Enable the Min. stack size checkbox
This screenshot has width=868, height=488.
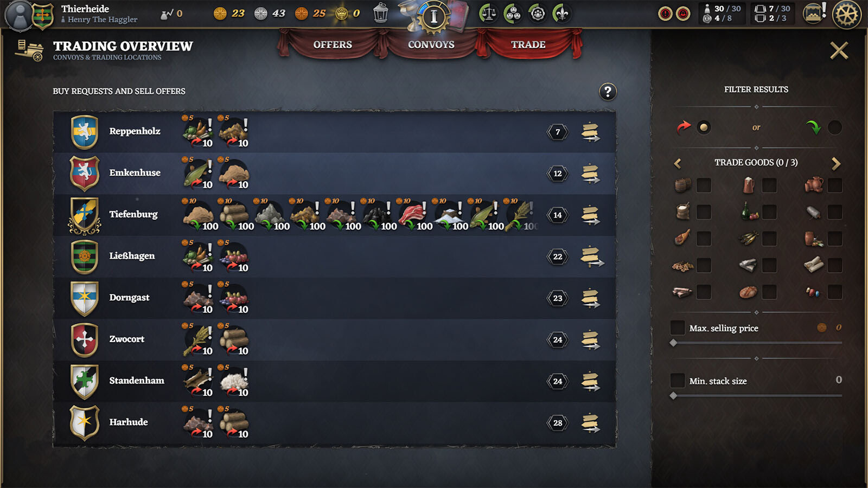[678, 380]
